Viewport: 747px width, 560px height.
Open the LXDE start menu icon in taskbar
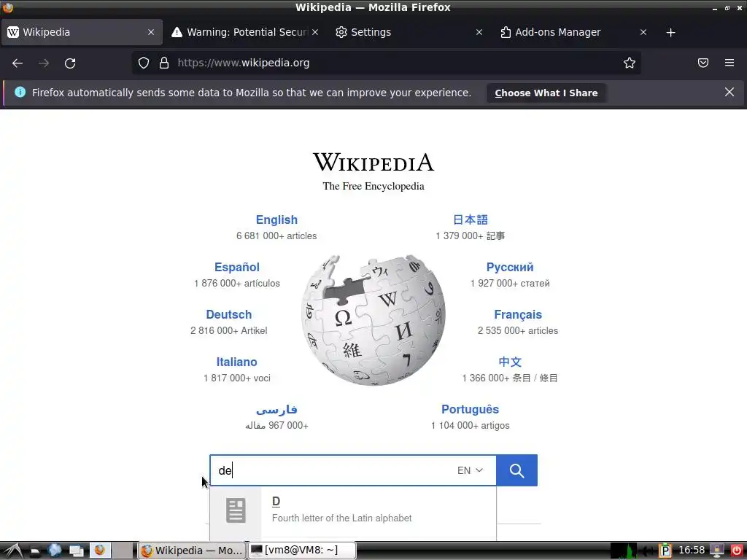click(x=13, y=551)
